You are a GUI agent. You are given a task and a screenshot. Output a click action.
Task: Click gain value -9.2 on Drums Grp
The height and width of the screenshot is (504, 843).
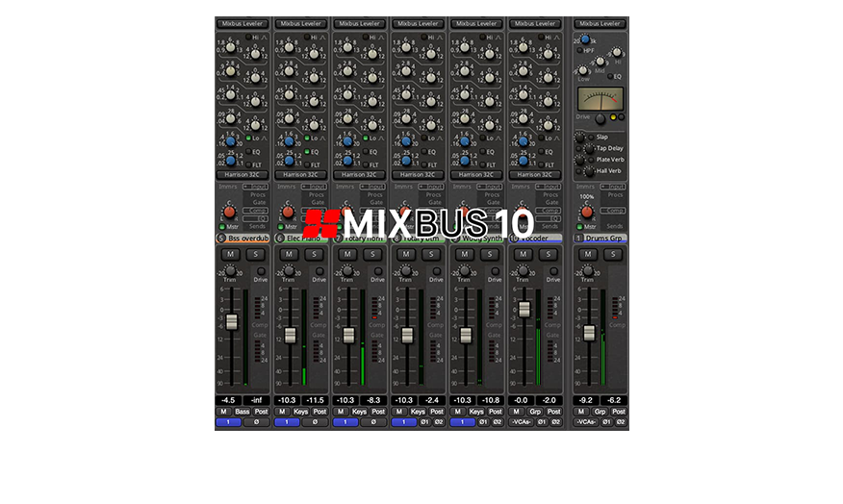click(586, 400)
